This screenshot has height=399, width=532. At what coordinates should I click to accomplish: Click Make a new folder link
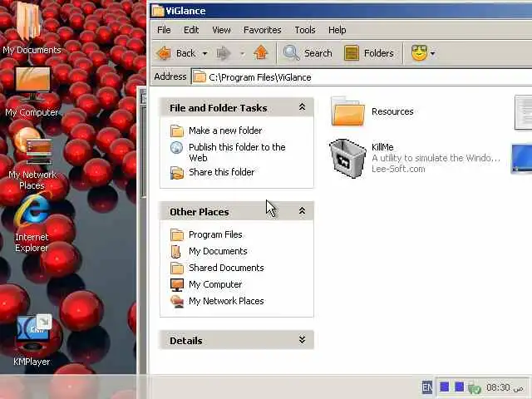point(225,131)
